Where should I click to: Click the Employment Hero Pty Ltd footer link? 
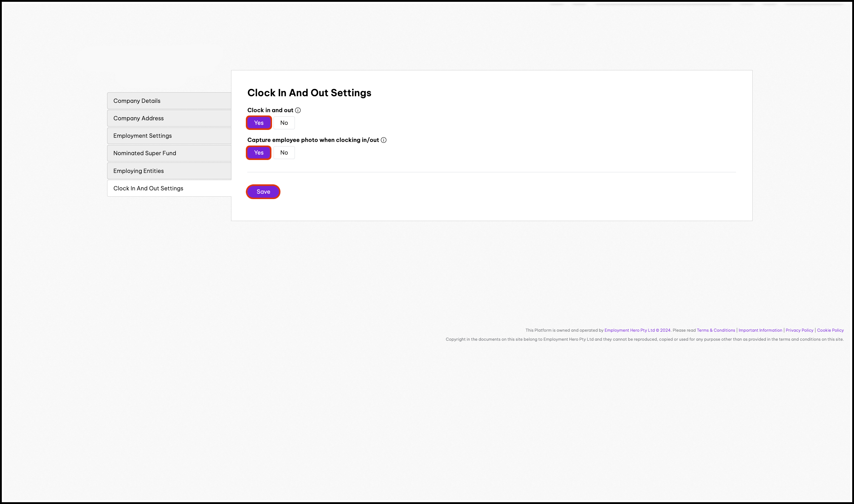click(x=630, y=330)
